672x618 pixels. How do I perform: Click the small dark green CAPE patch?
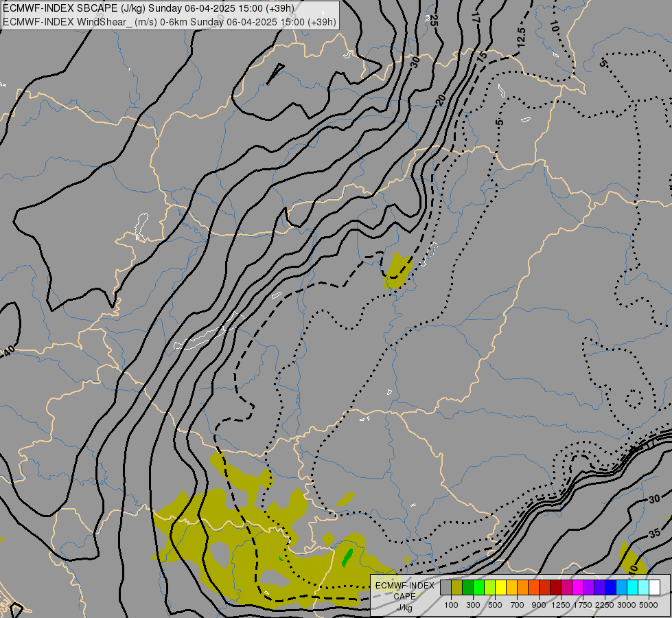(x=347, y=558)
